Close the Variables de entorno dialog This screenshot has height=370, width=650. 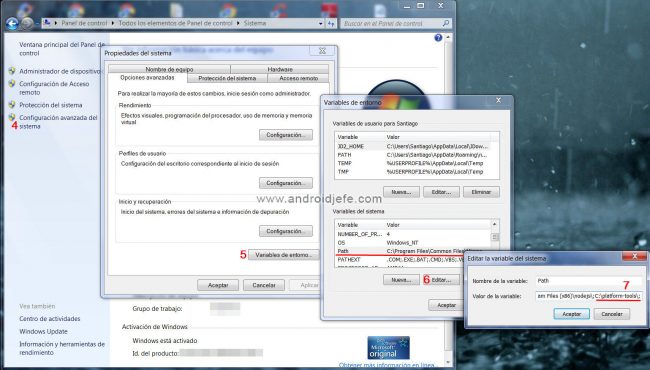click(x=499, y=100)
